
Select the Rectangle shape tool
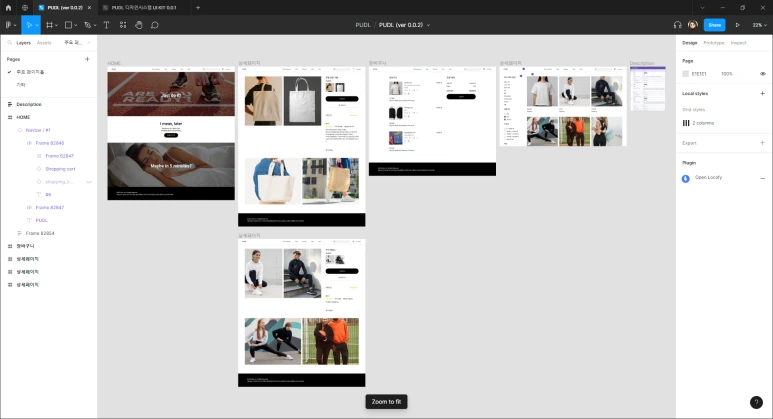click(69, 25)
